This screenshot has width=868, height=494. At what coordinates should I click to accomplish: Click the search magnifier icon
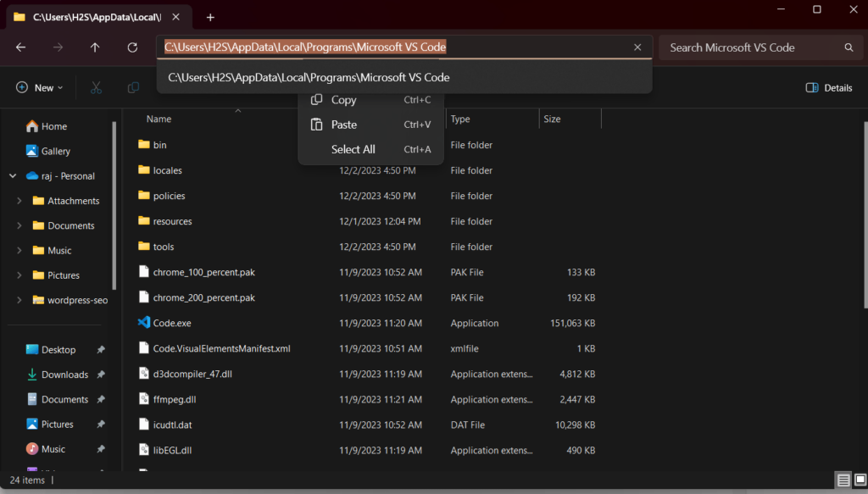coord(849,47)
